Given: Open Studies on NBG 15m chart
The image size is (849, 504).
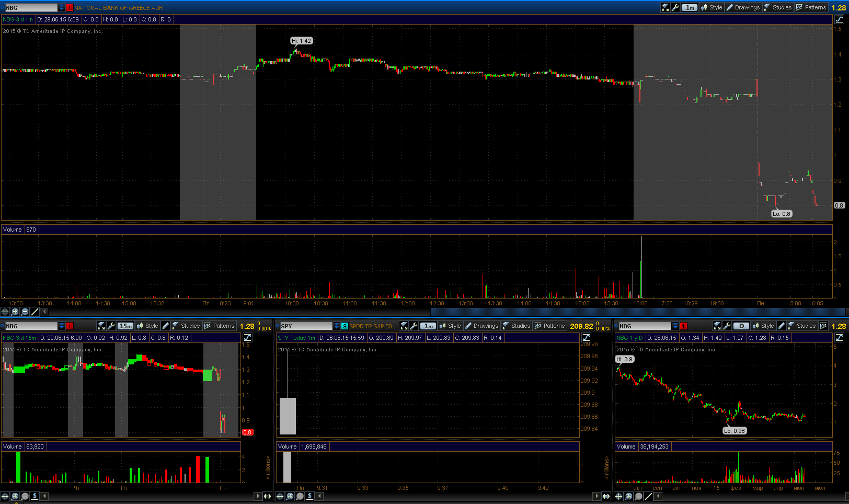Looking at the screenshot, I should [x=186, y=326].
